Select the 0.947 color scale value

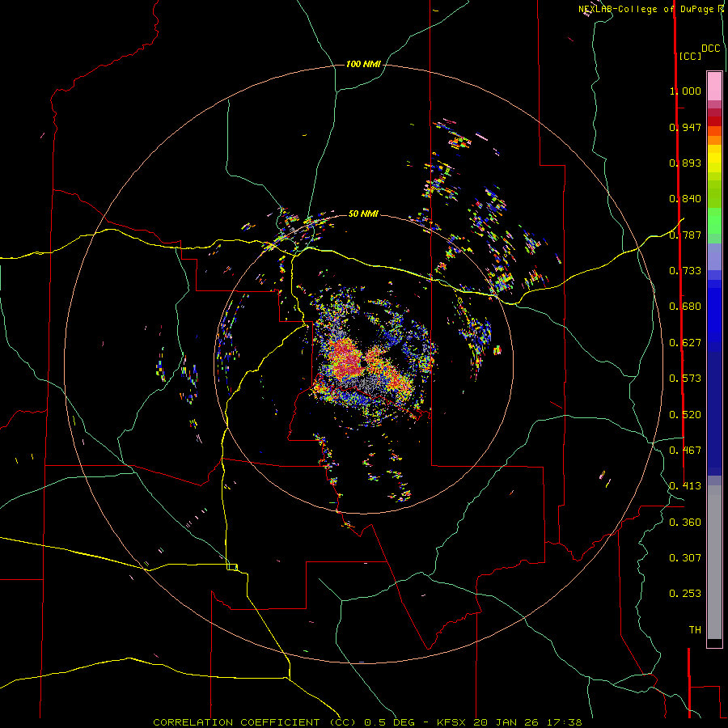[x=685, y=127]
